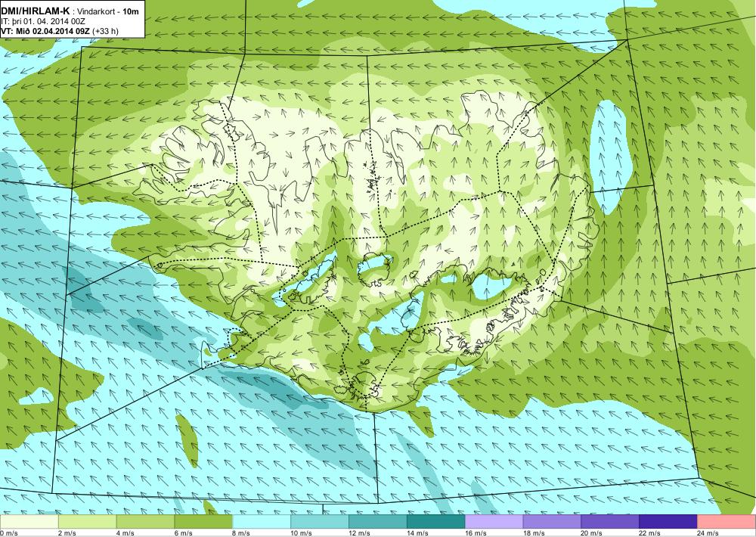Select the '12 m/s' legend label

359,533
